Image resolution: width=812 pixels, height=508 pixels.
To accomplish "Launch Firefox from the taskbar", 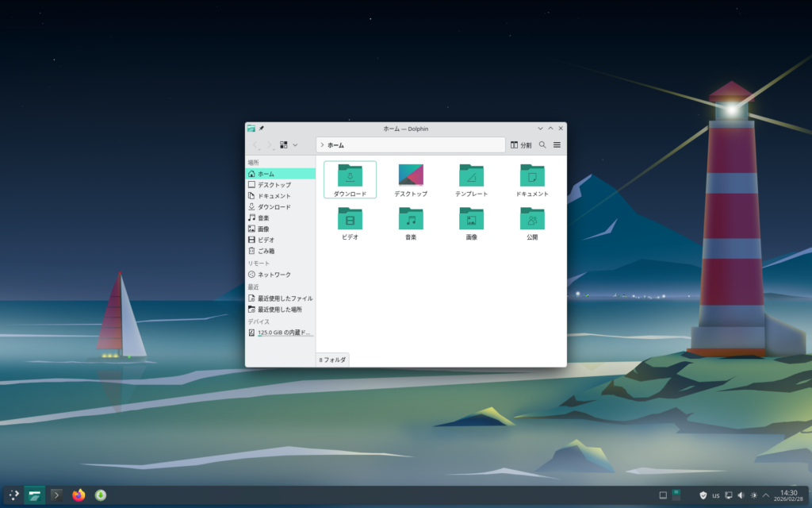I will (x=79, y=495).
